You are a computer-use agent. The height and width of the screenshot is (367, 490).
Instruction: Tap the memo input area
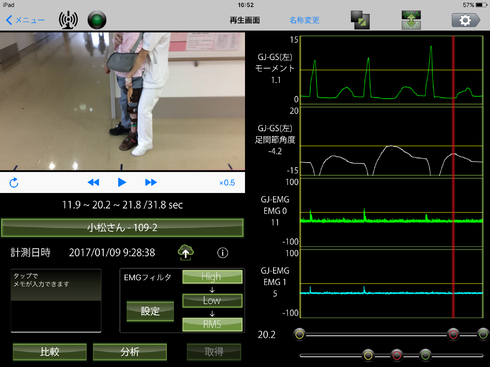click(56, 301)
